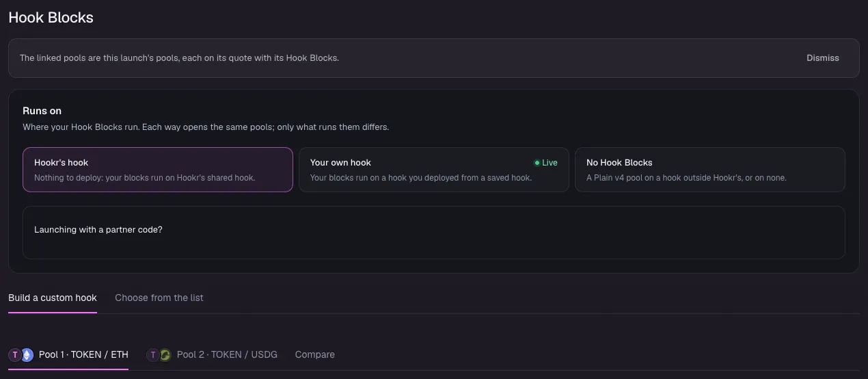
Task: Click the Live label on Your own hook
Action: click(x=550, y=163)
